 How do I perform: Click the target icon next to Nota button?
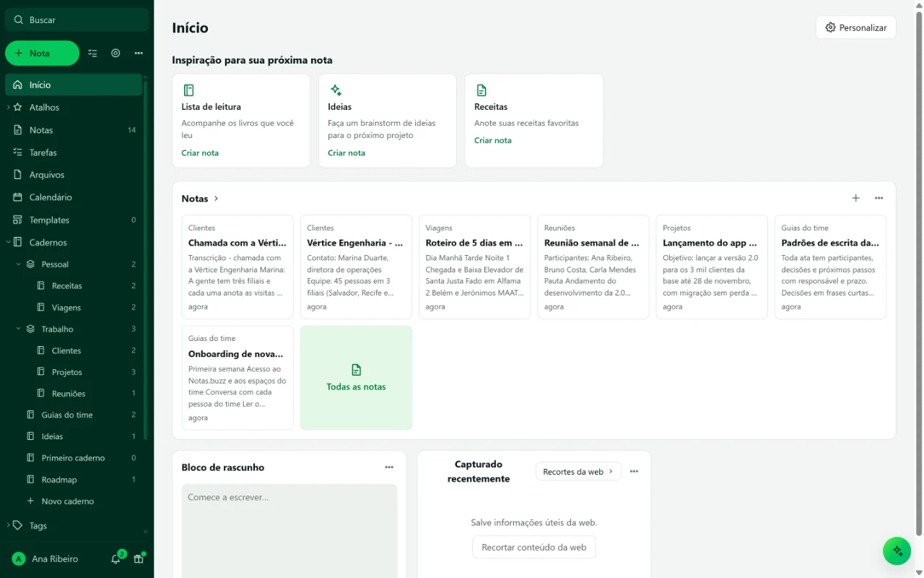click(115, 53)
